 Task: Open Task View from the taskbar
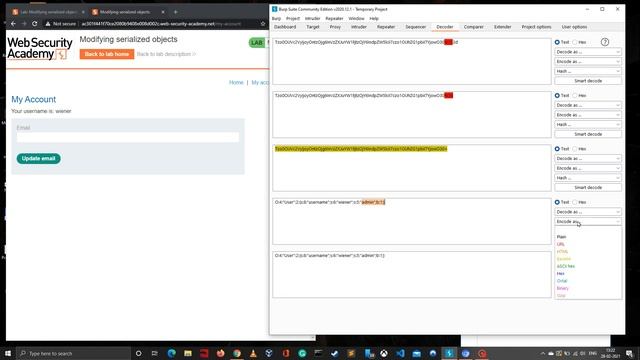point(155,353)
